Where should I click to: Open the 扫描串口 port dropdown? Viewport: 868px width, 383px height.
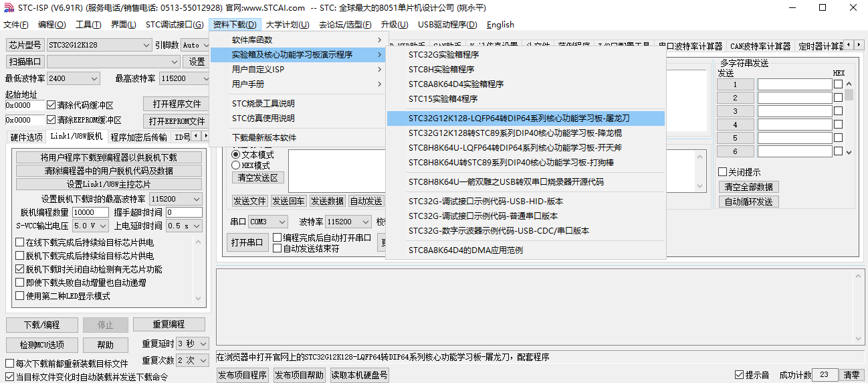pyautogui.click(x=113, y=62)
